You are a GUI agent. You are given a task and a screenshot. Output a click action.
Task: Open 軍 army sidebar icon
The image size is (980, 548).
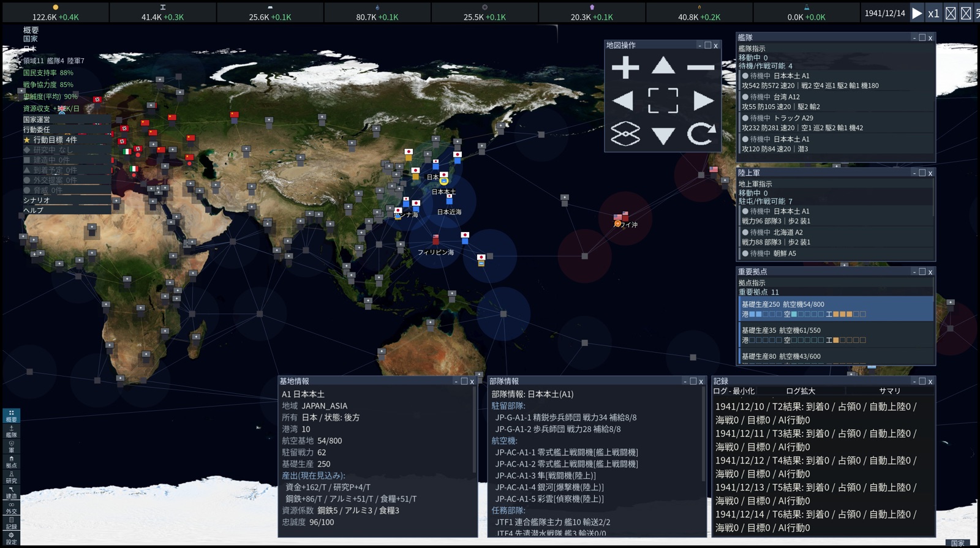pos(11,446)
